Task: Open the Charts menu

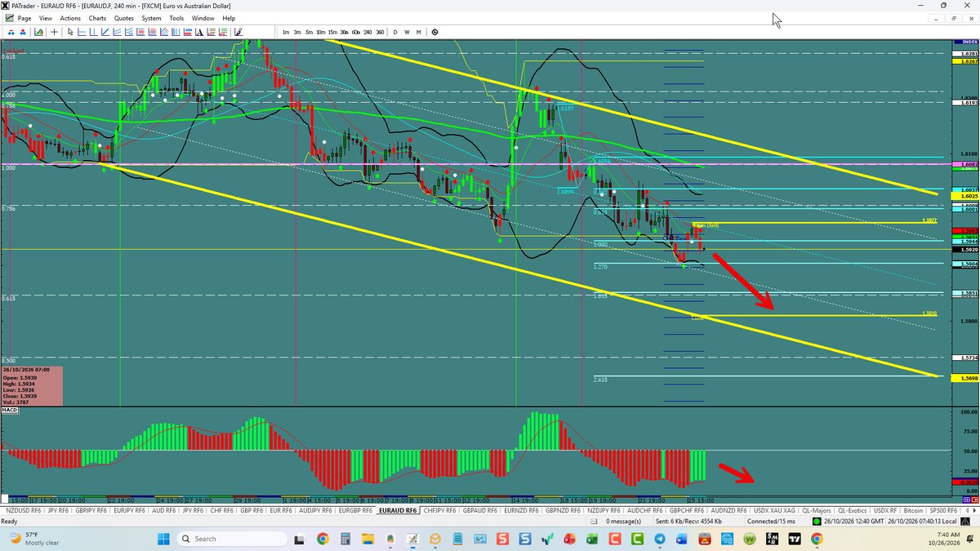Action: (x=97, y=18)
